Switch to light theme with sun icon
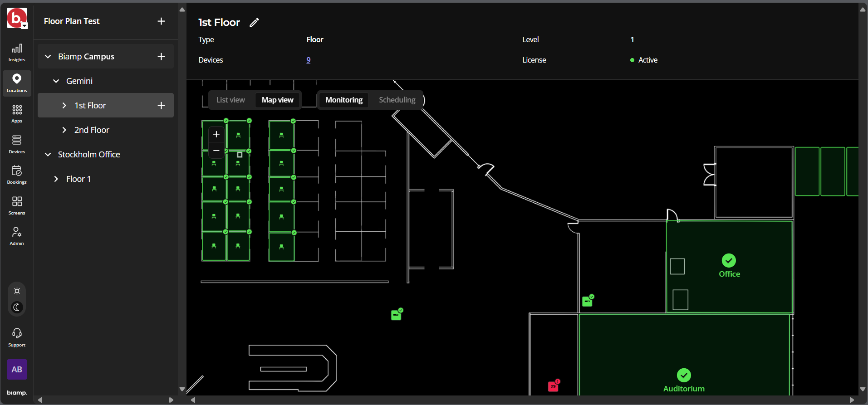Screen dimensions: 868x405 tap(17, 291)
